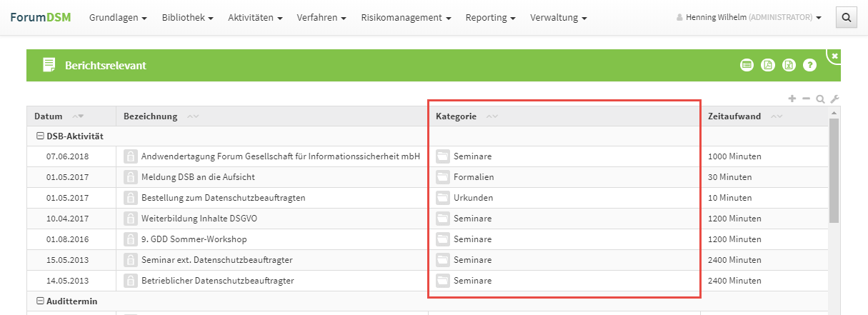Export the report as PDF
Screen dimensions: 868x315
click(x=767, y=65)
